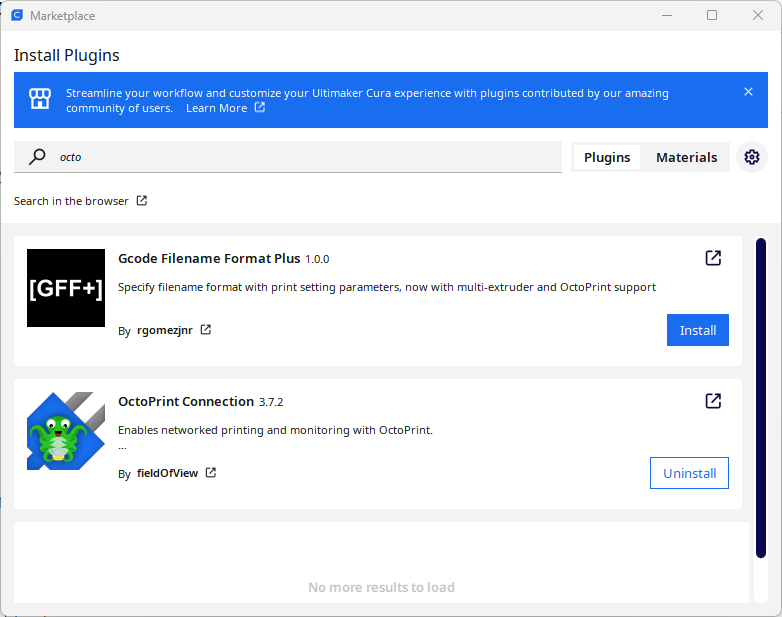The height and width of the screenshot is (617, 782).
Task: Close the Marketplace window
Action: click(x=758, y=15)
